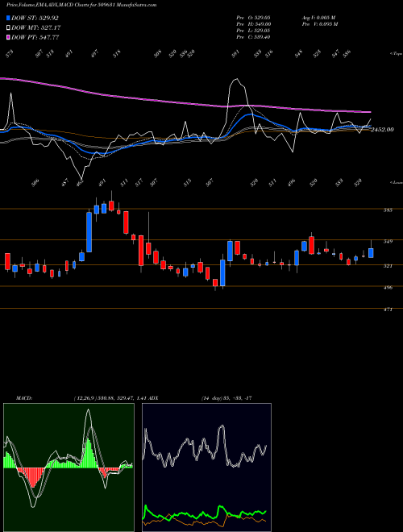Click the 549 price axis label
403x532 pixels.
pyautogui.click(x=388, y=241)
